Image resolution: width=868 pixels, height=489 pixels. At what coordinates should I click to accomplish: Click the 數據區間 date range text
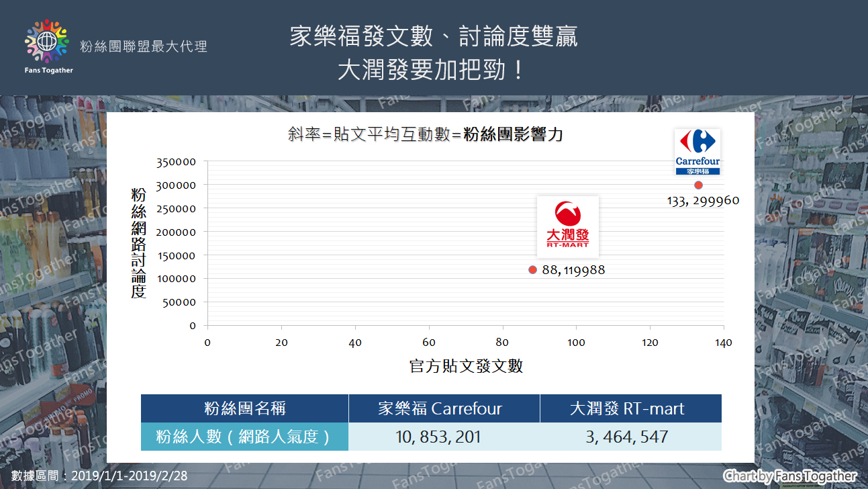[x=99, y=476]
